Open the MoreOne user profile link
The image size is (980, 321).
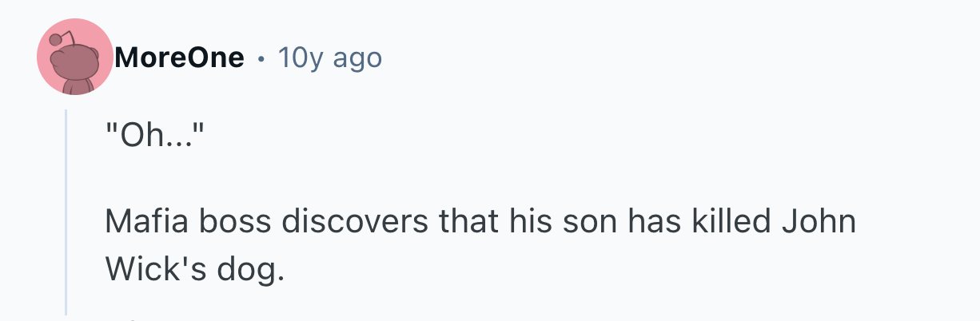(x=179, y=57)
